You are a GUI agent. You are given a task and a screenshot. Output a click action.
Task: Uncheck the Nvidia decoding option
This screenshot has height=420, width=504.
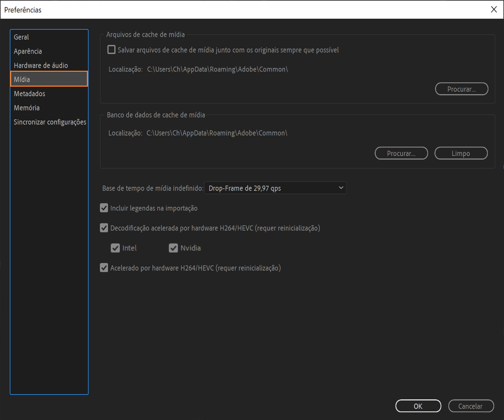pyautogui.click(x=173, y=248)
